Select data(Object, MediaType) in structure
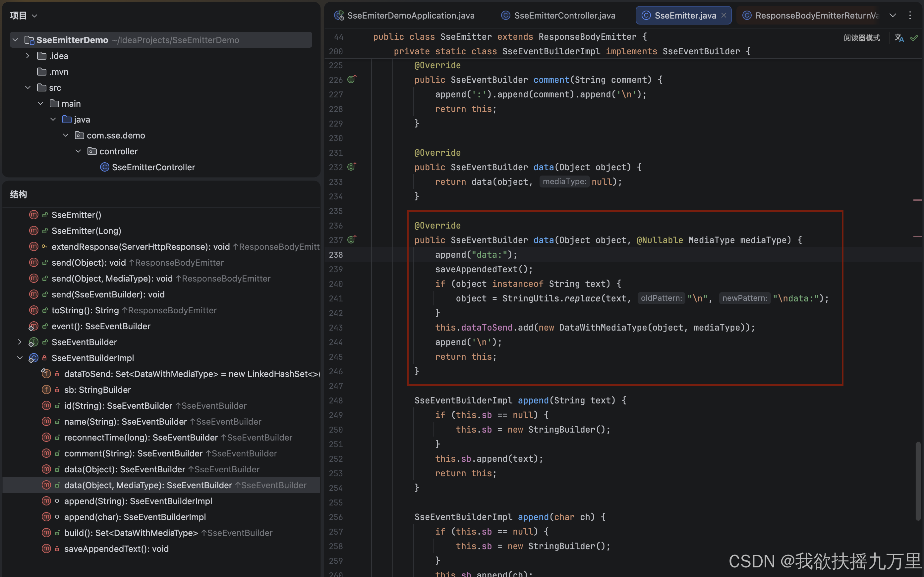The height and width of the screenshot is (577, 924). coord(161,485)
